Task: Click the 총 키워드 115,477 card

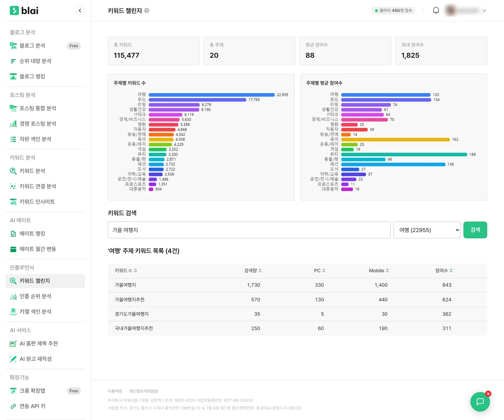Action: 153,51
